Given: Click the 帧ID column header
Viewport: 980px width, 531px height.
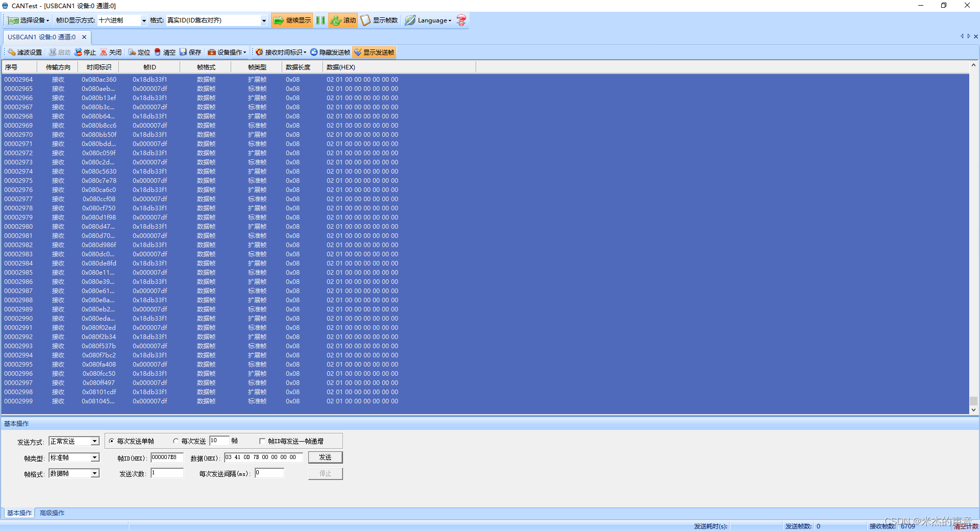Looking at the screenshot, I should [x=149, y=67].
